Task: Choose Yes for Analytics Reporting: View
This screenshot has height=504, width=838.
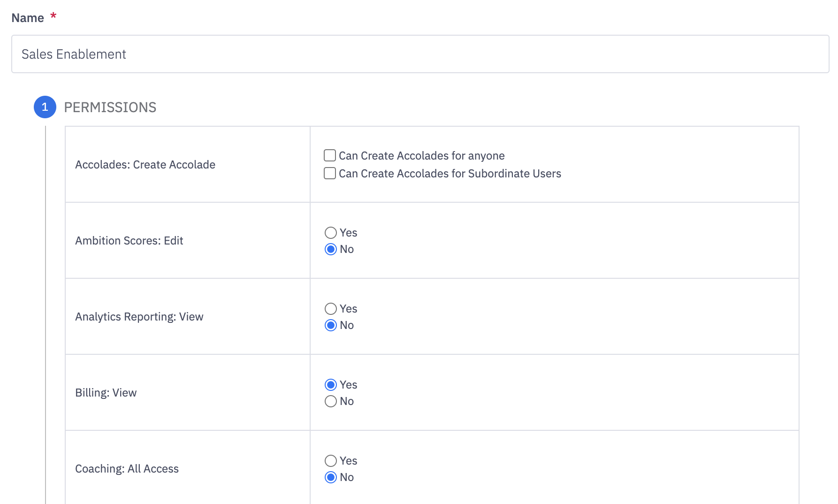Action: (331, 309)
